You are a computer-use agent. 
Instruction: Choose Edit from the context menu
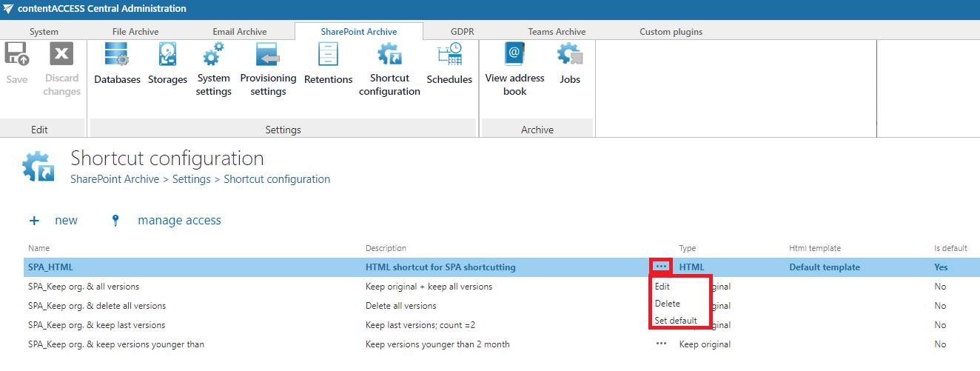(x=662, y=286)
